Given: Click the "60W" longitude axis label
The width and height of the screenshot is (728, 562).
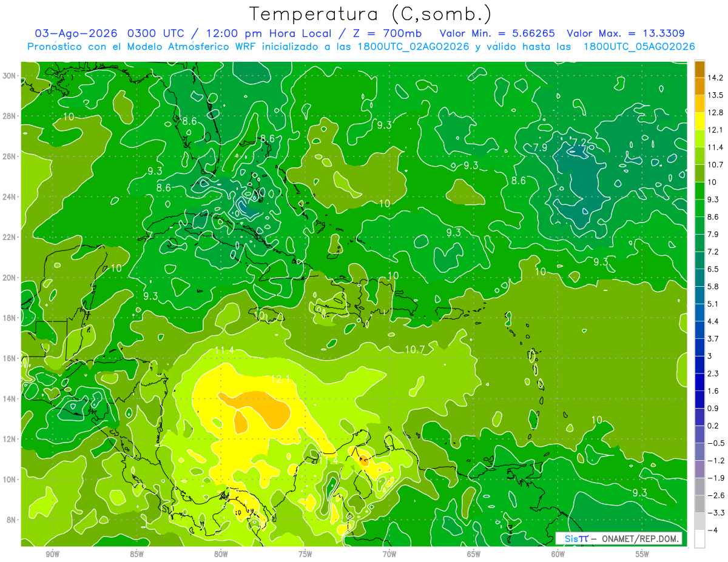Looking at the screenshot, I should [558, 554].
